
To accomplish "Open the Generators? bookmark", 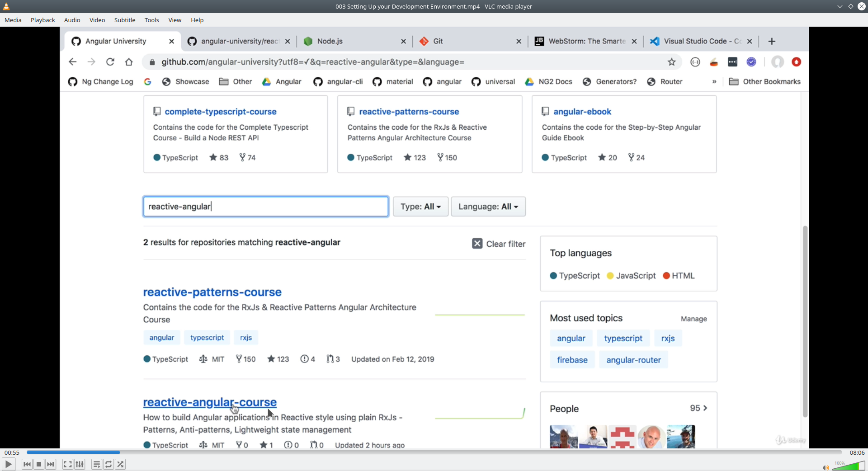I will coord(609,81).
